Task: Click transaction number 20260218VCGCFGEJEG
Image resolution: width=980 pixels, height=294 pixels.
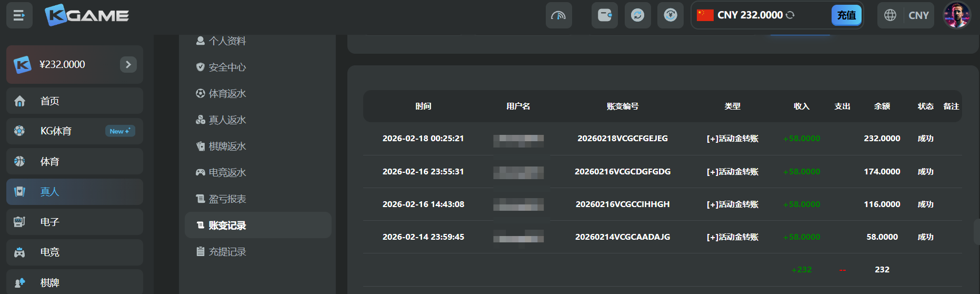Action: (x=623, y=138)
